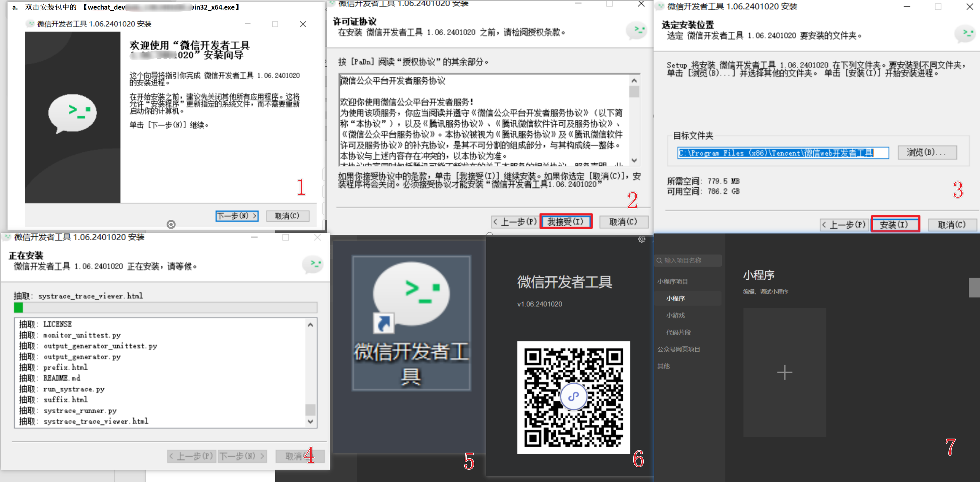Minimize the welcome wizard window

(248, 24)
